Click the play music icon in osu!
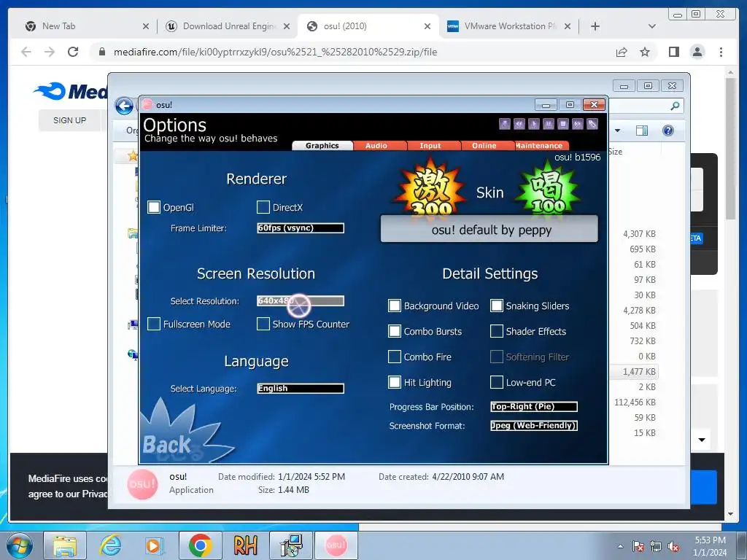The image size is (747, 560). 533,124
